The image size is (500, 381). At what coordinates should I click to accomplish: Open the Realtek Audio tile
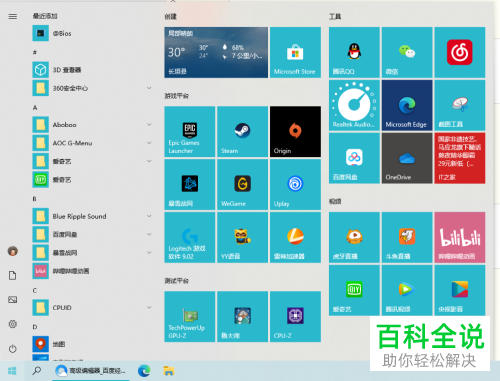[x=354, y=105]
